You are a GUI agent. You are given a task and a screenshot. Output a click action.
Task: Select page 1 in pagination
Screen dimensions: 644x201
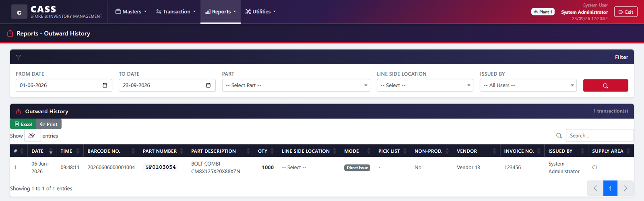[x=610, y=188]
